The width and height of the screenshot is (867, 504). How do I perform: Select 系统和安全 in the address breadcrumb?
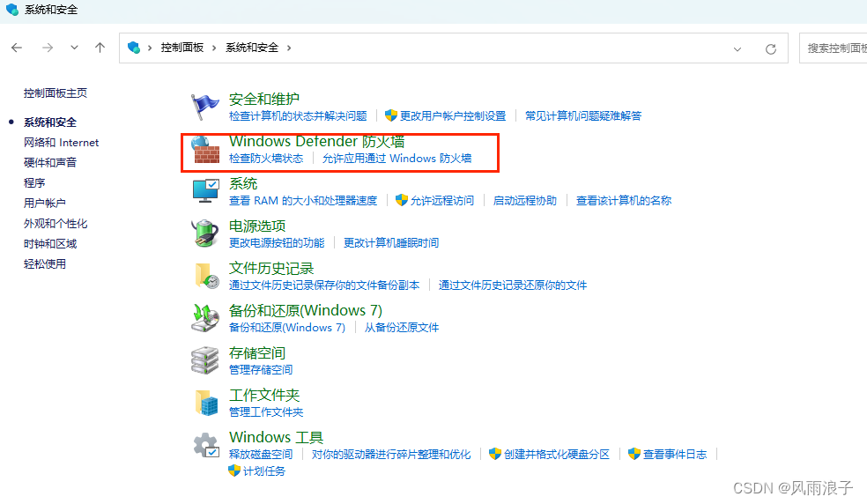click(252, 48)
